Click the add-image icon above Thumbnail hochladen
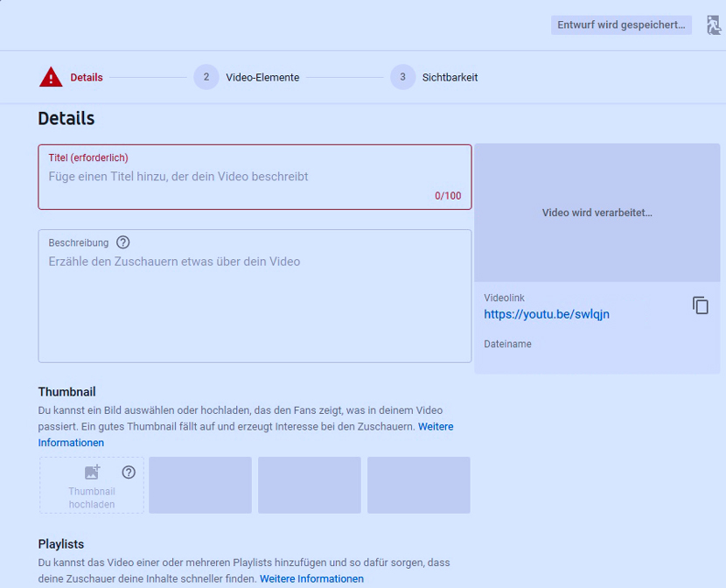 (x=92, y=472)
